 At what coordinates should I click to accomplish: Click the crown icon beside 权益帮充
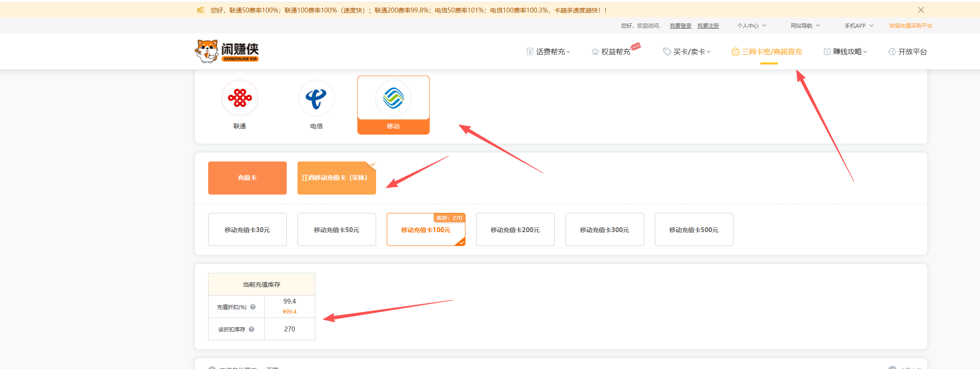click(595, 52)
